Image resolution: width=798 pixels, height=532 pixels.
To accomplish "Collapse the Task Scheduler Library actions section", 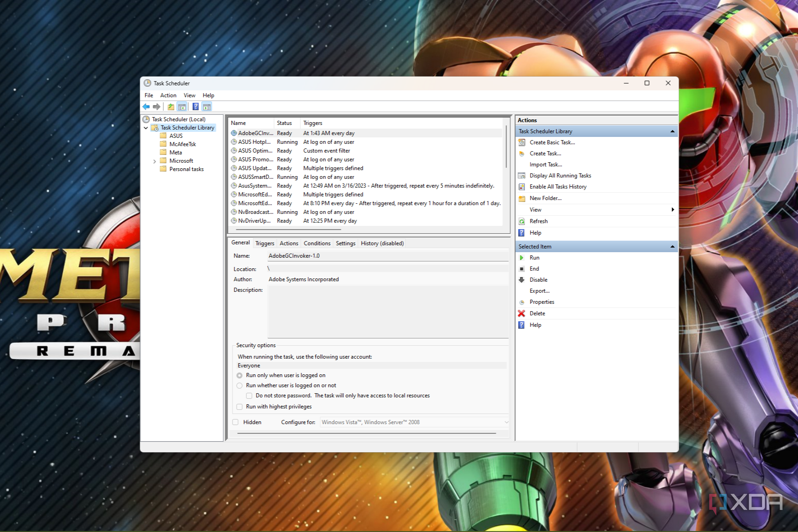I will click(672, 131).
